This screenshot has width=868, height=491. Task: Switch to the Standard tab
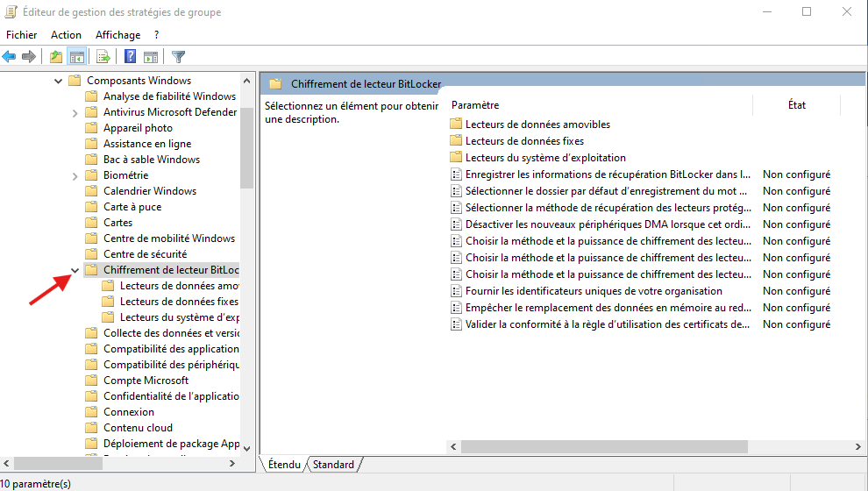coord(333,465)
